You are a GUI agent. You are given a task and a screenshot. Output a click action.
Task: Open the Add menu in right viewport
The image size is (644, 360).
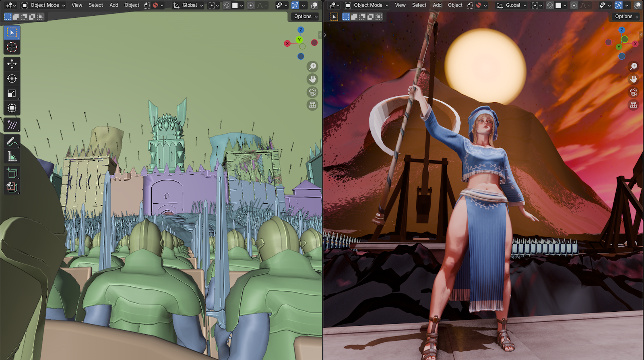(437, 5)
